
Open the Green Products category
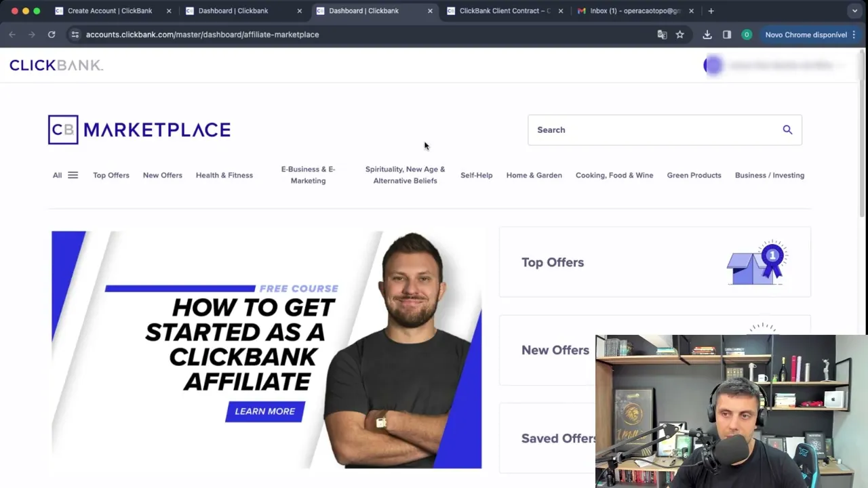pyautogui.click(x=694, y=175)
